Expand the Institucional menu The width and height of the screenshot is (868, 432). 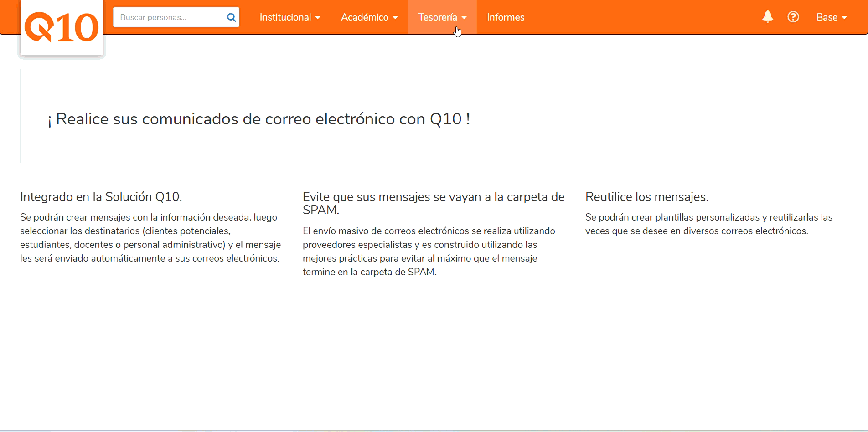tap(290, 17)
